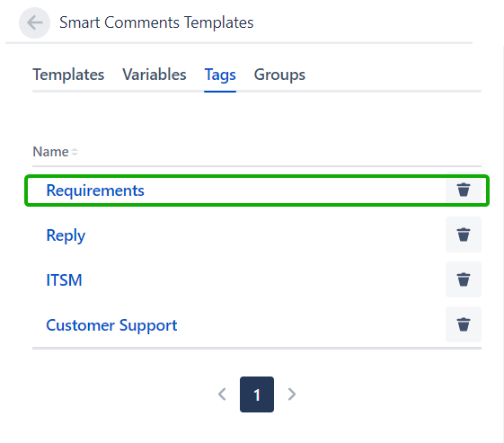
Task: Open the ITSM tag link
Action: point(64,280)
